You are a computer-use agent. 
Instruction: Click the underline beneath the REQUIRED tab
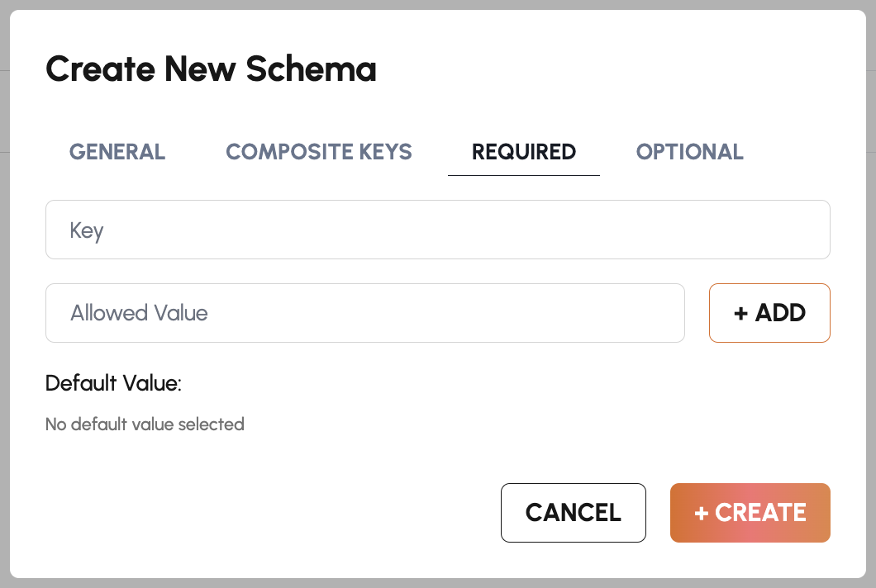523,173
